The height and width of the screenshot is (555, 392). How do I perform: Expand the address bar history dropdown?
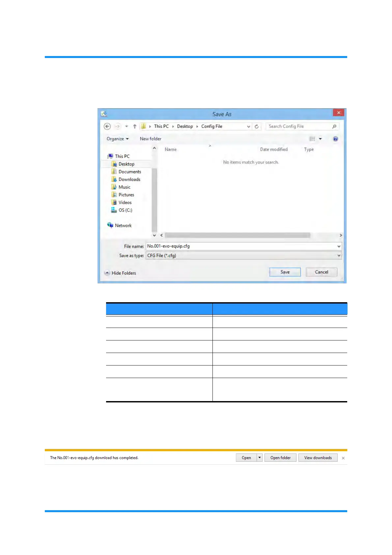248,127
